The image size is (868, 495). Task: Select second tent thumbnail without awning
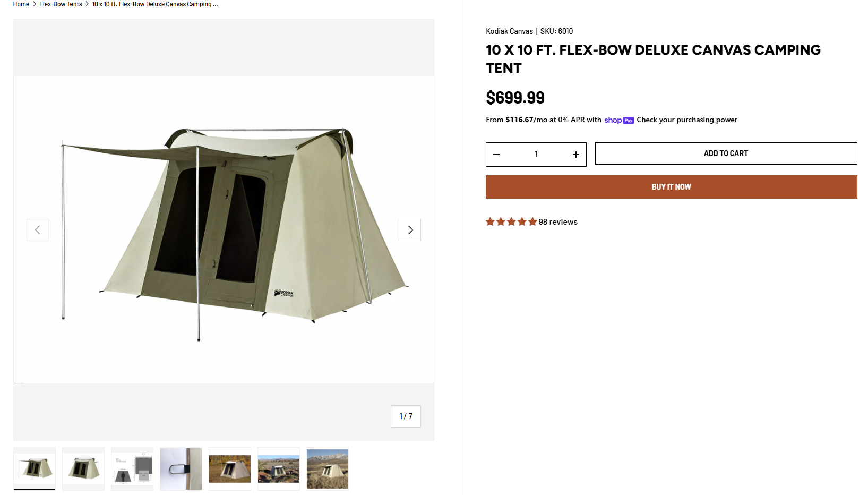[83, 468]
